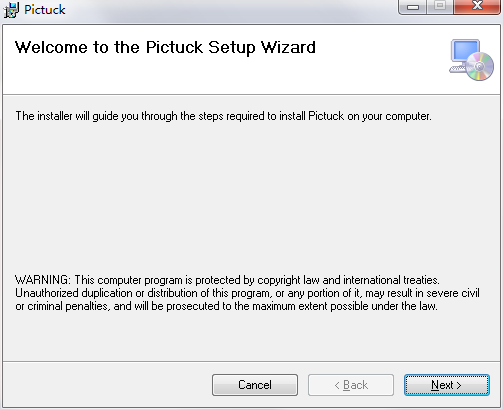The image size is (503, 410).
Task: Click the Pictuck installer icon in title bar
Action: pos(11,10)
